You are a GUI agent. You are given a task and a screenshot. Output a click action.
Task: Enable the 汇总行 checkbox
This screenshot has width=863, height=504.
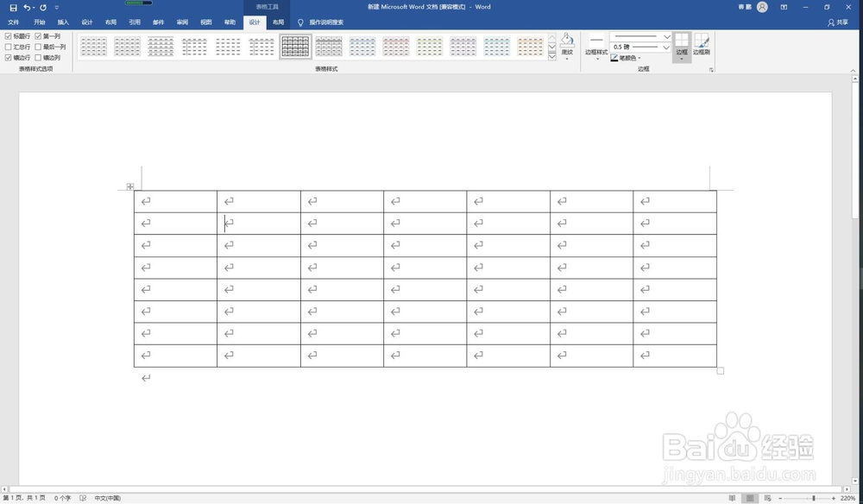[x=9, y=47]
